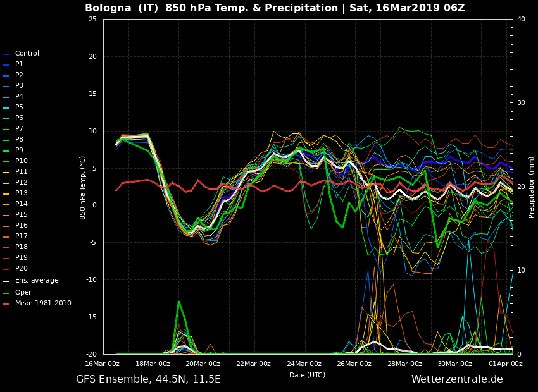This screenshot has height=392, width=538.
Task: Click the 'P4' legend label
Action: (19, 96)
